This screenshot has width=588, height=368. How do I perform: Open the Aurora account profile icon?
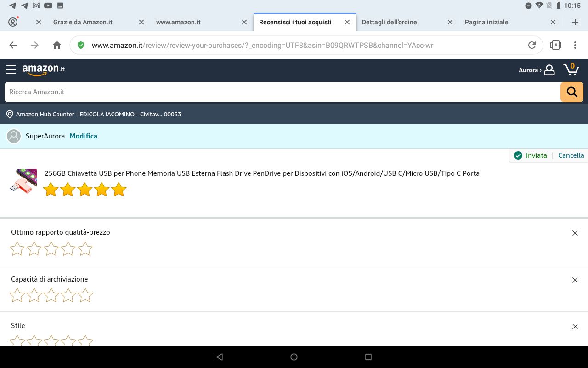point(549,70)
